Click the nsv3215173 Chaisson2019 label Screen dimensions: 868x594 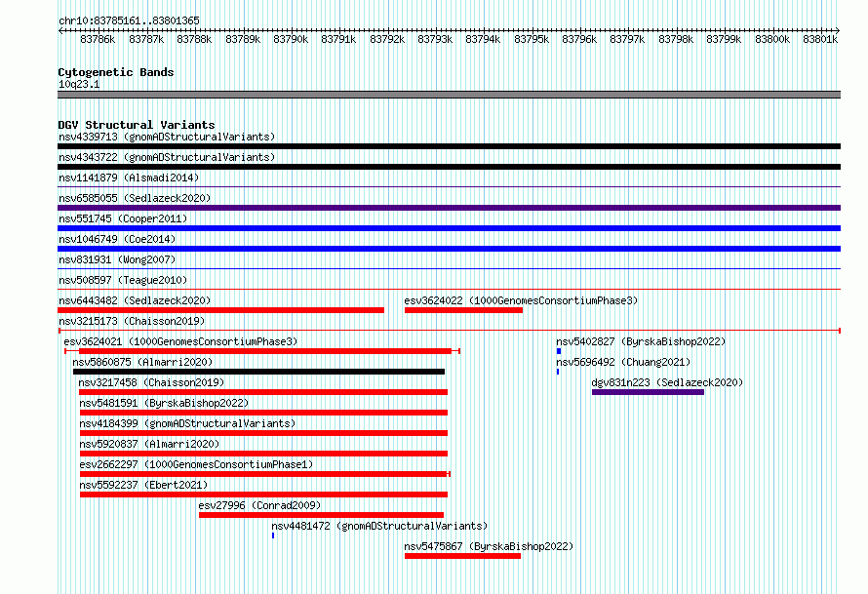point(132,321)
